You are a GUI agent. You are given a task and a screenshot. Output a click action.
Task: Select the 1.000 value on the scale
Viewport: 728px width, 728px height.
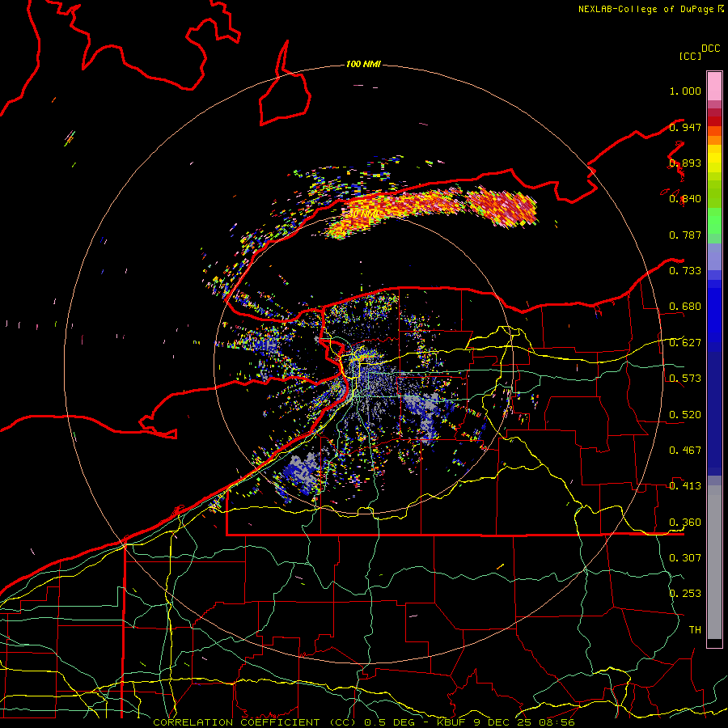tap(685, 91)
